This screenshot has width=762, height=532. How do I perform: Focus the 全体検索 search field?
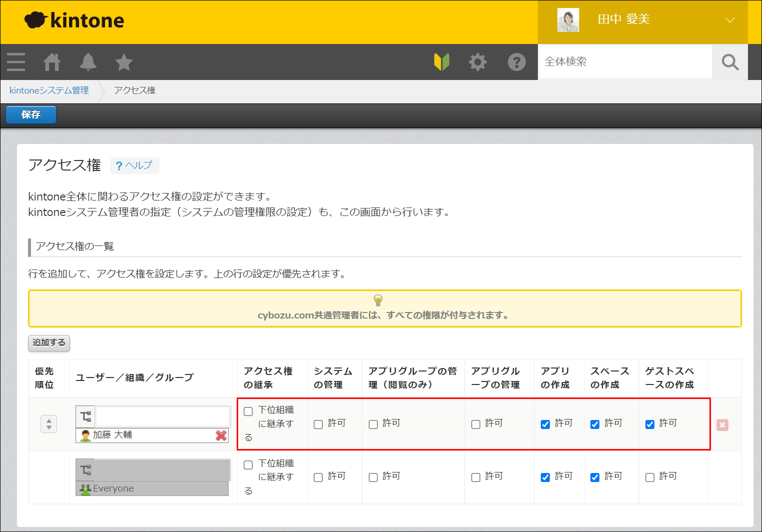tap(625, 62)
